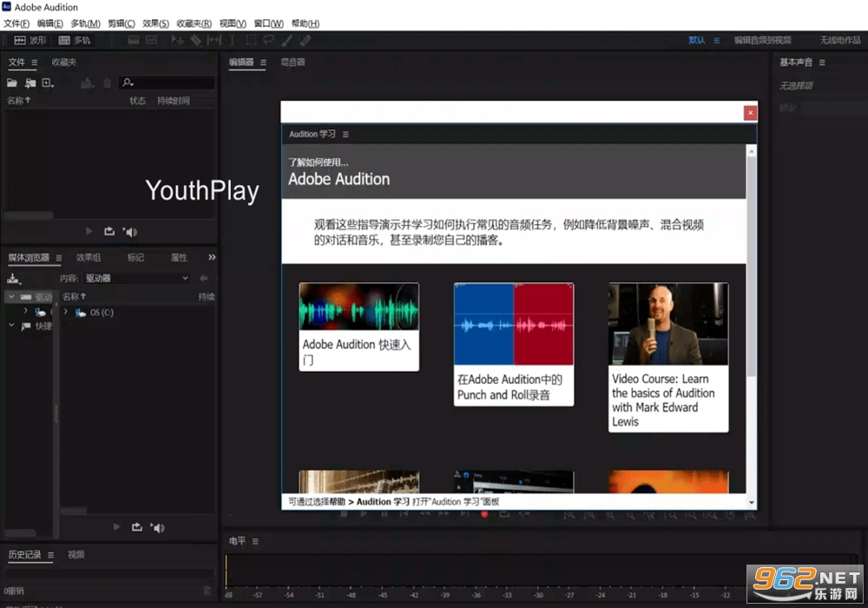
Task: Select the Move tool in toolbar
Action: tap(177, 41)
